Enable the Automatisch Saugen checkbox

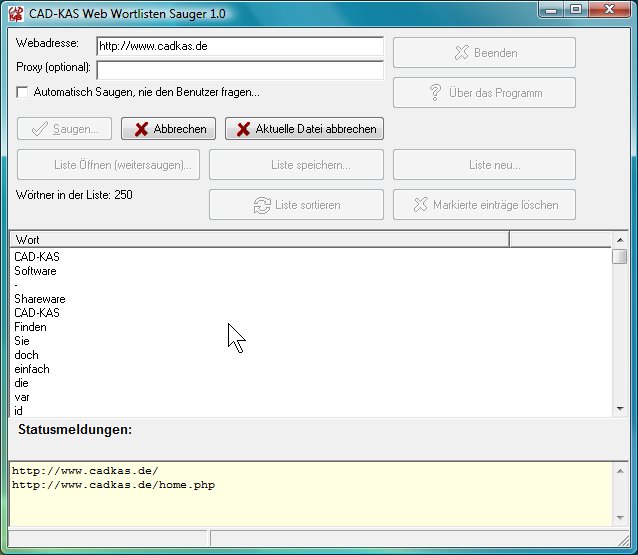tap(23, 93)
